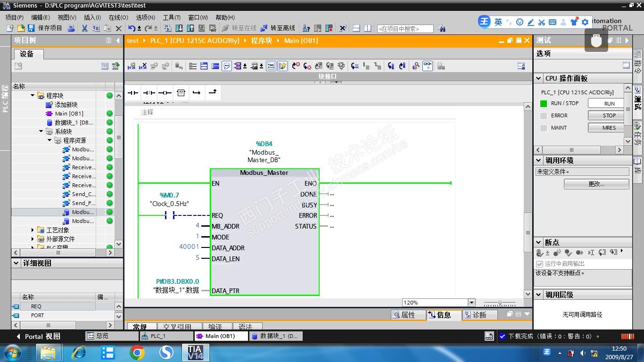
Task: Click the new project icon
Action: point(10,28)
